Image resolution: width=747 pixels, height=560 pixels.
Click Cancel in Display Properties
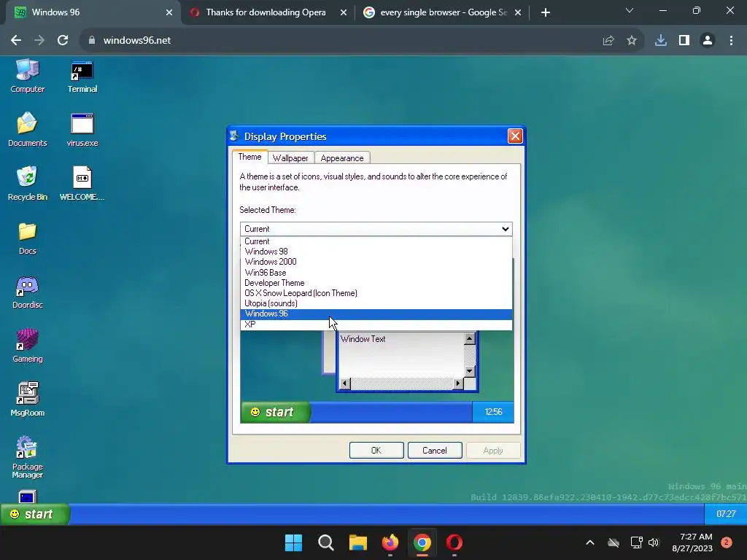click(435, 451)
